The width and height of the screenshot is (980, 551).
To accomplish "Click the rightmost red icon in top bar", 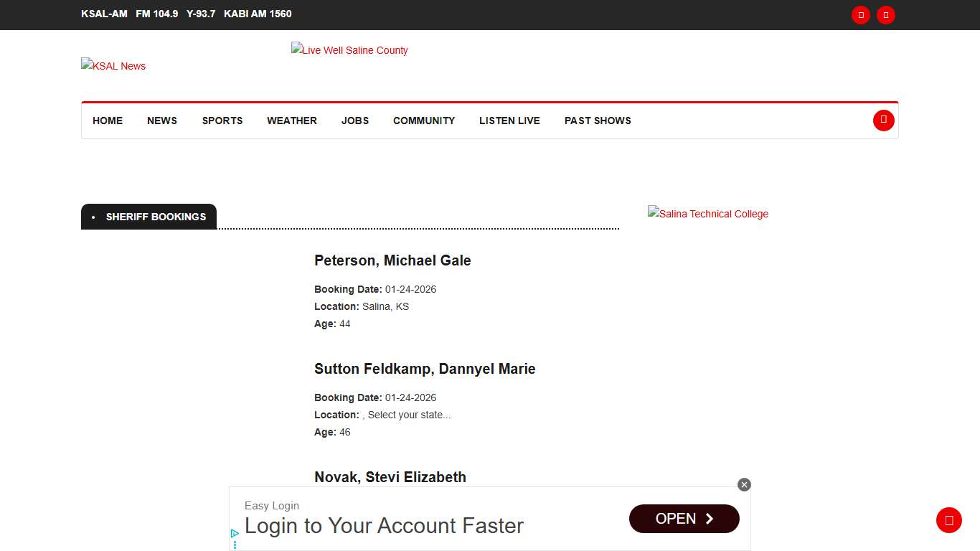I will click(886, 15).
